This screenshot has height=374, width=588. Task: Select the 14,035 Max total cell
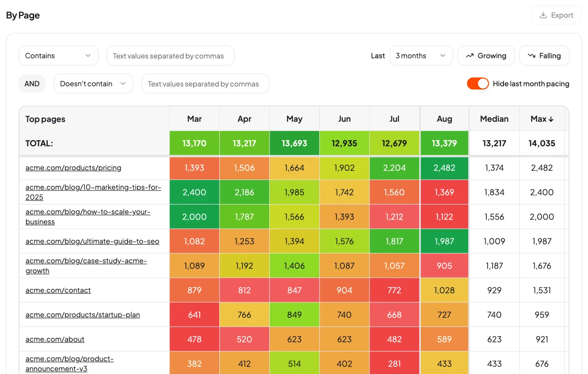[542, 143]
